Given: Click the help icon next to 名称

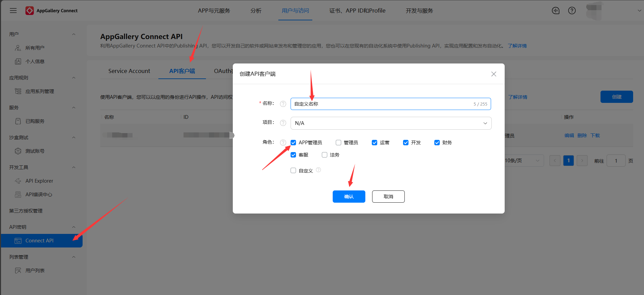Looking at the screenshot, I should (283, 104).
